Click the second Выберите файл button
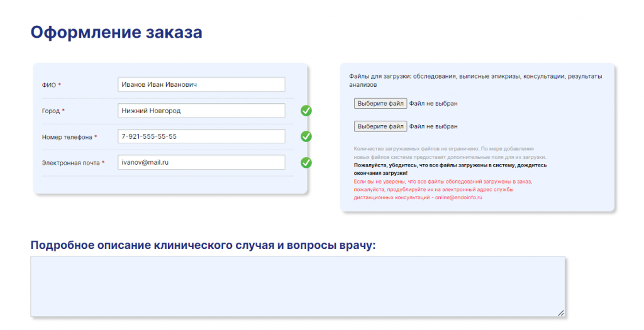This screenshot has height=330, width=644. [x=380, y=126]
